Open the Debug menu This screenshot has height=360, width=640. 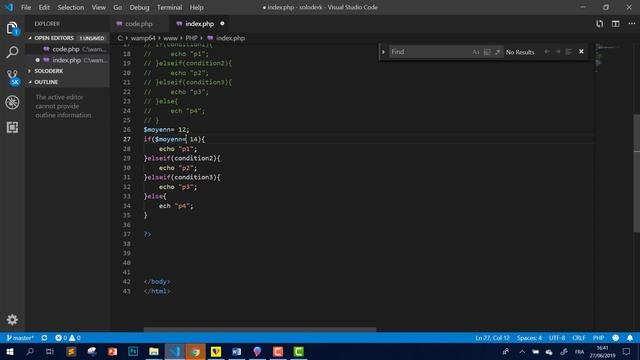pyautogui.click(x=139, y=7)
